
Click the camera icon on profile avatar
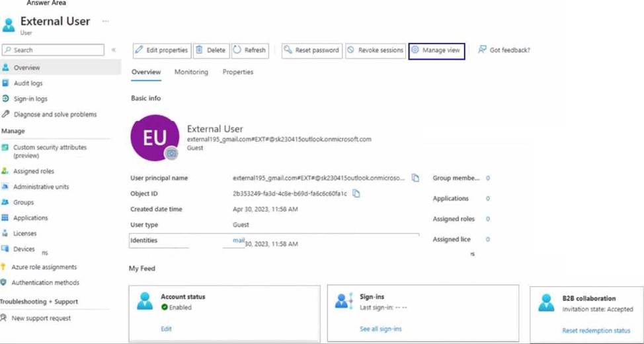(171, 153)
